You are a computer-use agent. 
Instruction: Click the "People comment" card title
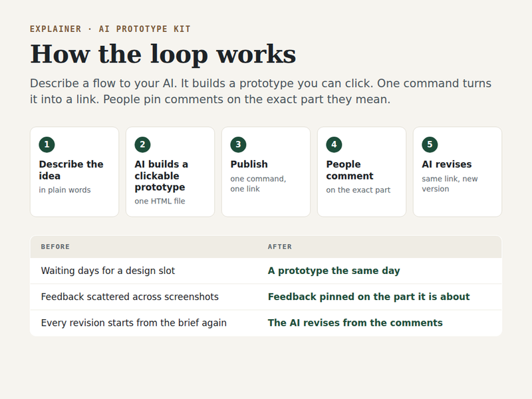coord(350,170)
